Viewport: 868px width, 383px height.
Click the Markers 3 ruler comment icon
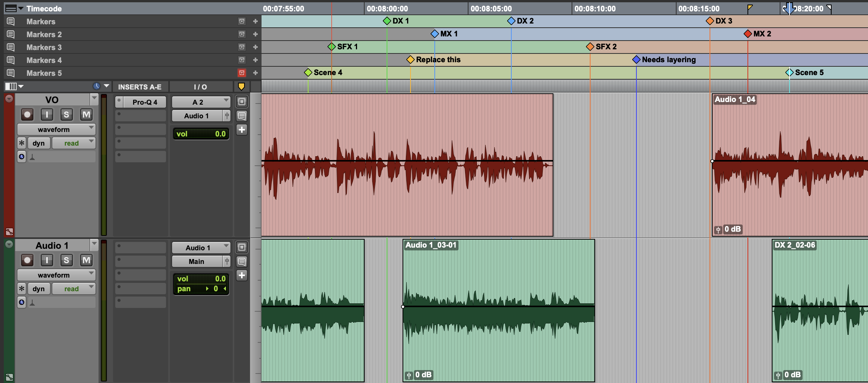11,47
